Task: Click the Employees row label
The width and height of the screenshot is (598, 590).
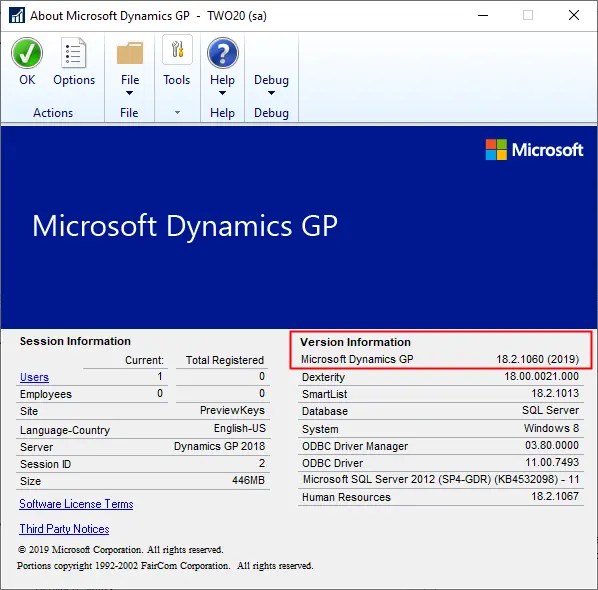Action: point(46,394)
